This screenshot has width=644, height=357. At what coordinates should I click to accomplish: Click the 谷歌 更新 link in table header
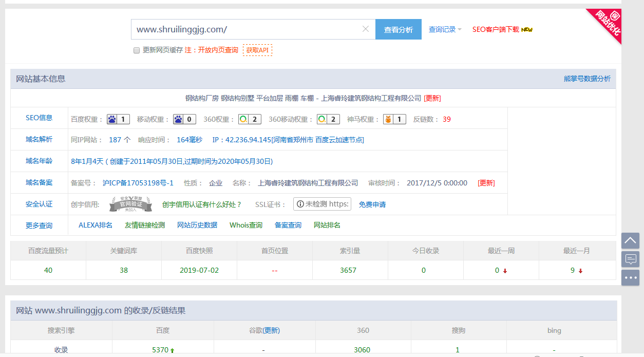[272, 330]
